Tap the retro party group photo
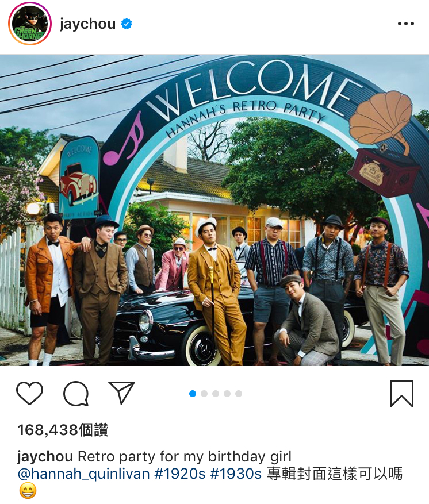Image resolution: width=429 pixels, height=504 pixels. pyautogui.click(x=215, y=210)
